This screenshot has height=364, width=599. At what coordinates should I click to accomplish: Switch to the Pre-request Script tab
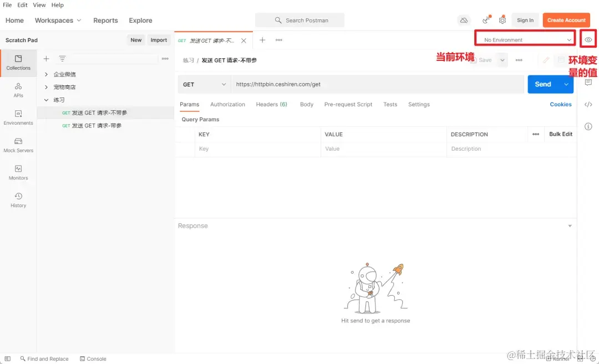pyautogui.click(x=348, y=104)
